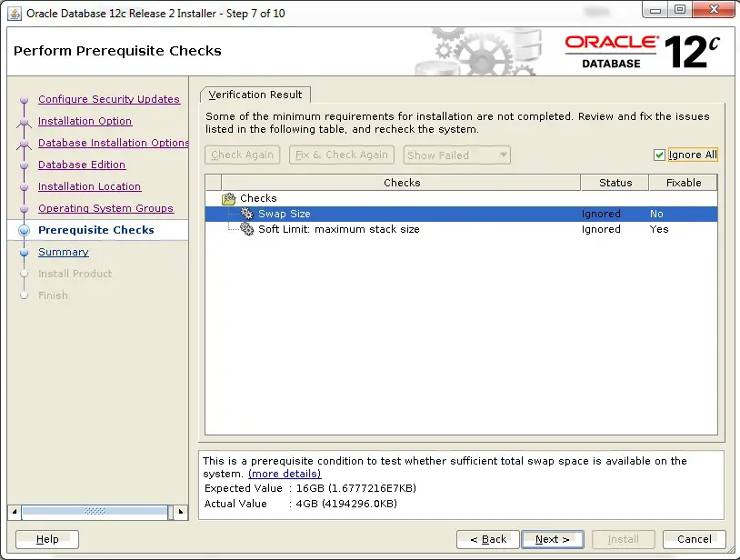
Task: Click Fixable value Yes for Soft Limit
Action: 659,229
